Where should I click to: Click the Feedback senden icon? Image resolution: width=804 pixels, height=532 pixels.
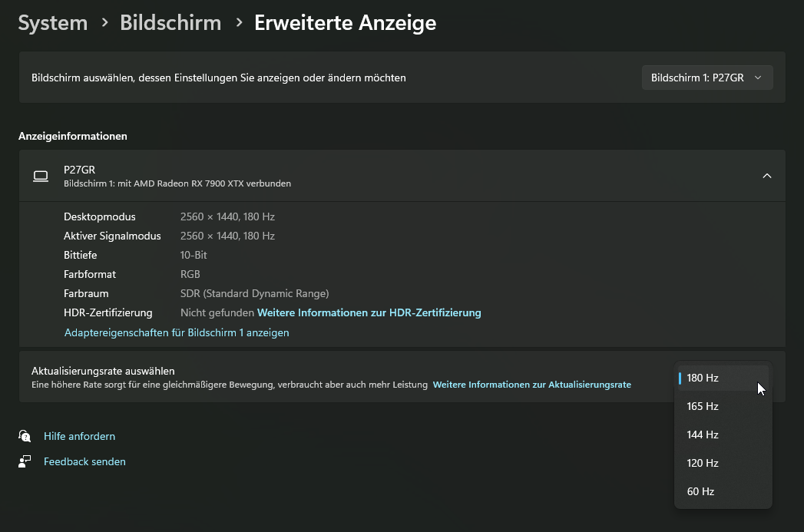[x=25, y=461]
